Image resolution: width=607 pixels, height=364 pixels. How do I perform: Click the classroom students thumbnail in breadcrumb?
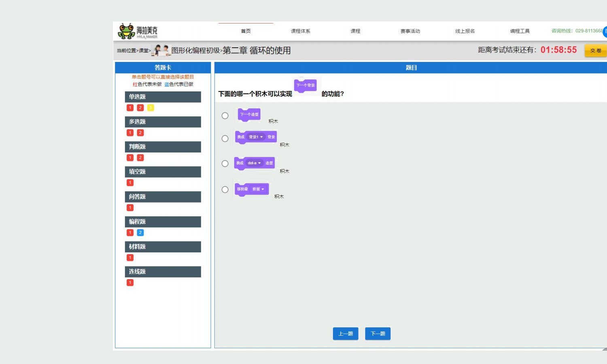[x=161, y=51]
